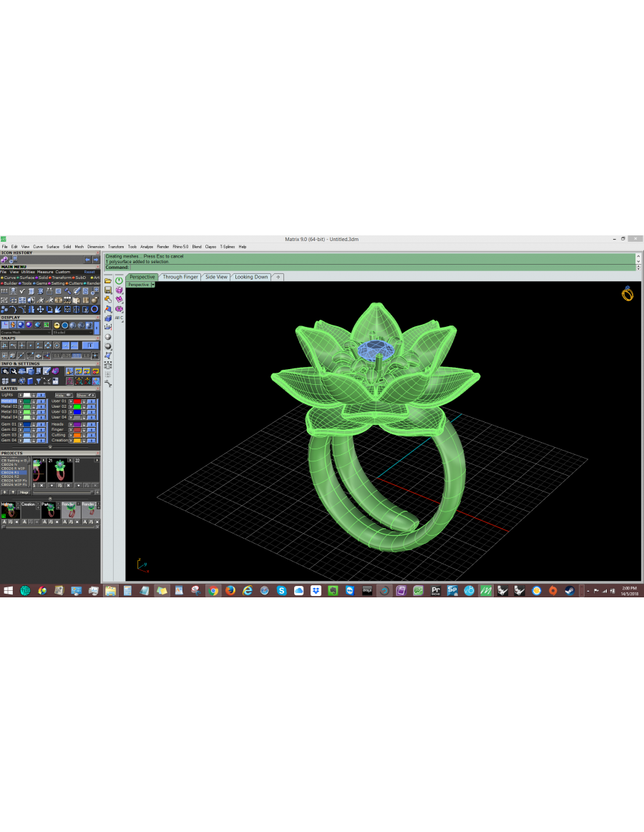
Task: Click the purple color swatch of Heads layer
Action: coord(77,424)
